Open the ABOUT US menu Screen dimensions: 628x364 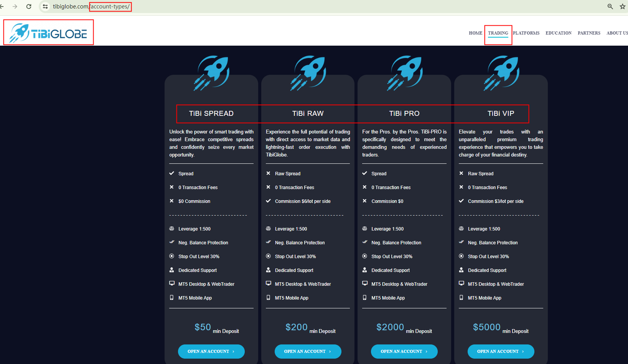[617, 33]
